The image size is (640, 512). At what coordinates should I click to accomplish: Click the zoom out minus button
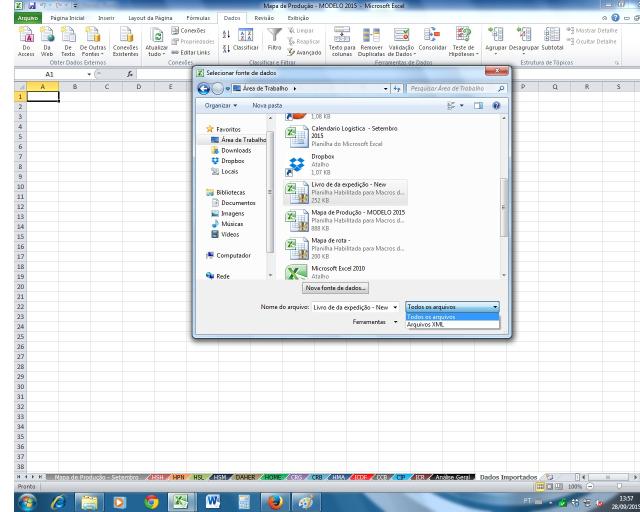pyautogui.click(x=590, y=487)
